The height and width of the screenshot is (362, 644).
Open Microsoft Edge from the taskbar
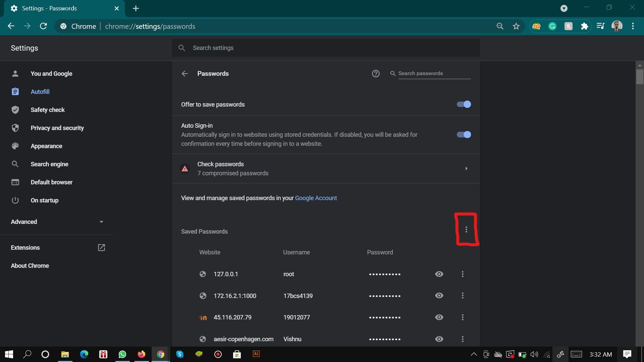click(x=84, y=354)
